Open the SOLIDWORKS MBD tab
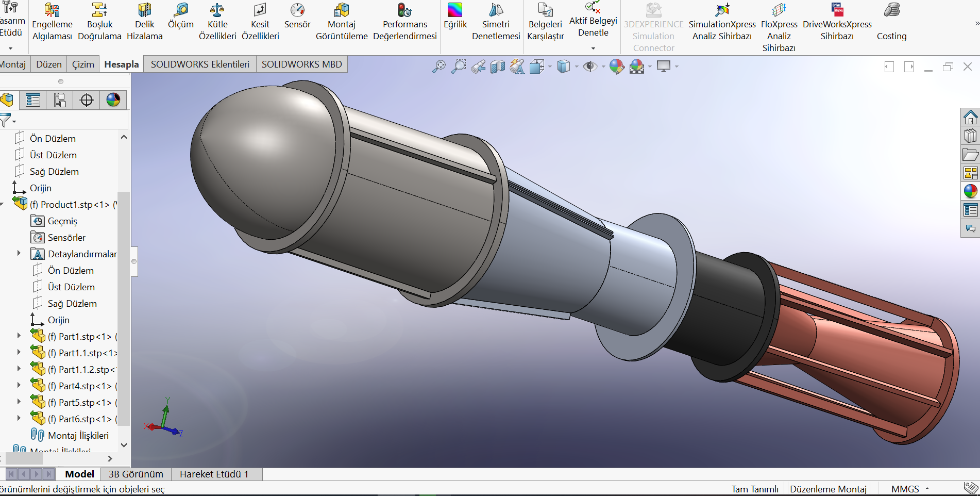The width and height of the screenshot is (980, 496). click(x=302, y=64)
